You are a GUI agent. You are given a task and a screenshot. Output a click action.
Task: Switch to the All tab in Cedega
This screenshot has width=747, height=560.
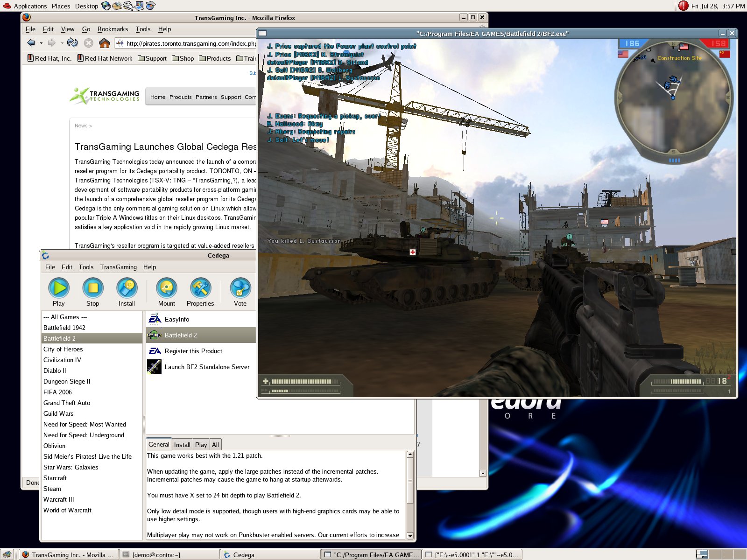pos(215,445)
